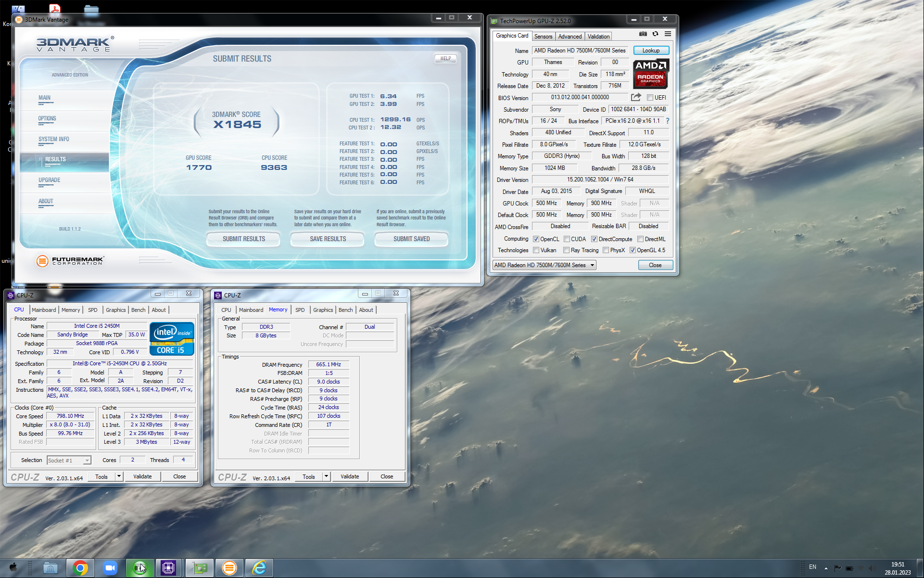Click the AMD Radeon Graphics logo
The image size is (924, 578).
click(x=651, y=74)
